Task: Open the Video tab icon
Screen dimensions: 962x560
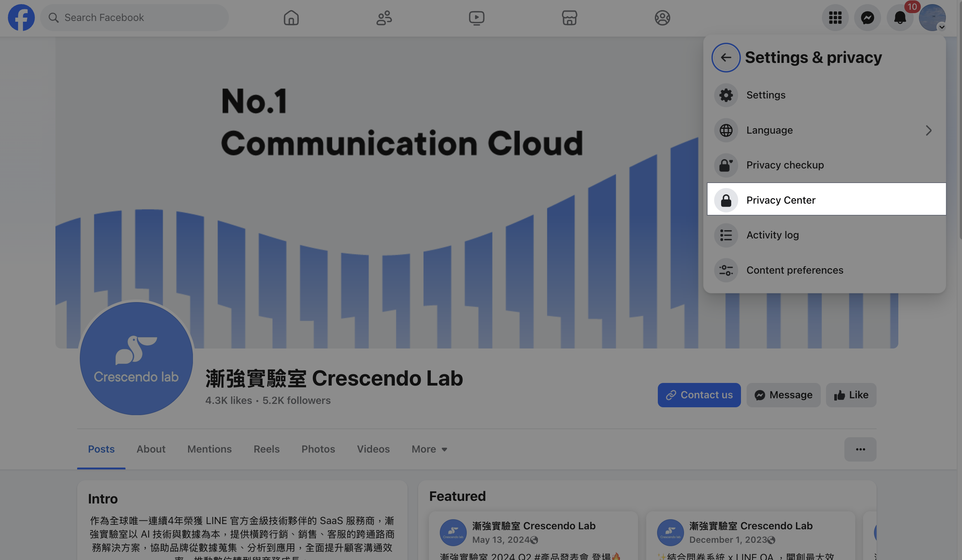Action: click(477, 18)
